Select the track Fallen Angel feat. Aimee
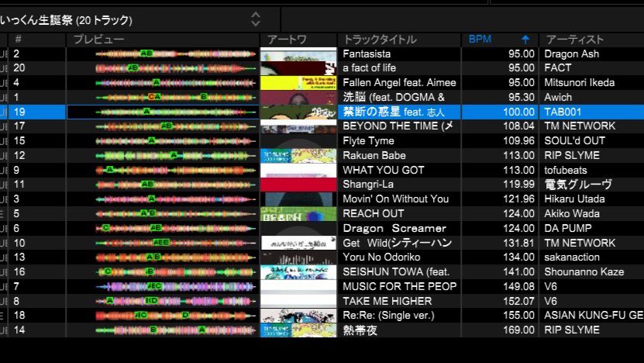The height and width of the screenshot is (363, 644). pyautogui.click(x=399, y=83)
